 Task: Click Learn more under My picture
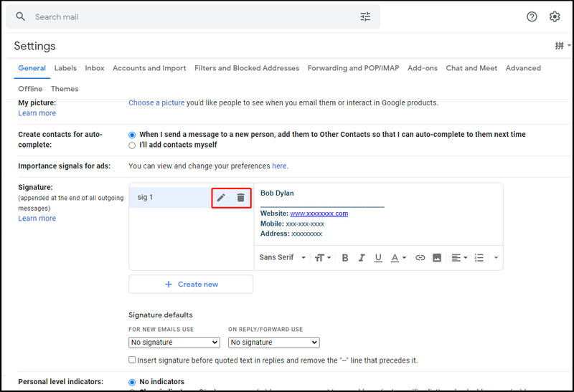(37, 113)
